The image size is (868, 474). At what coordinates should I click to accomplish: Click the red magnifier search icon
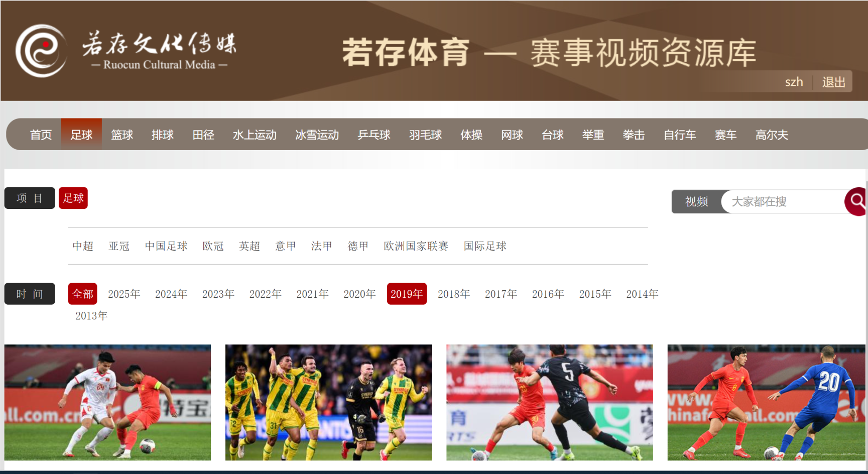click(856, 201)
